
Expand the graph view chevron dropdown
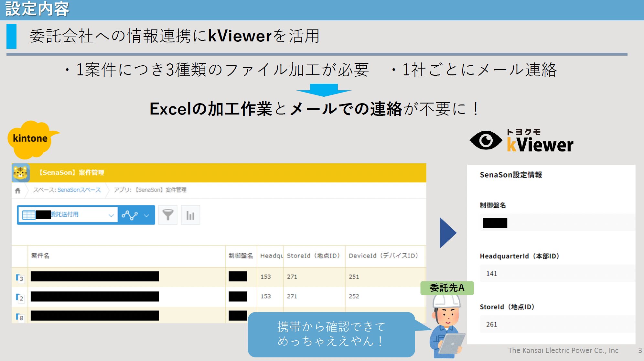(146, 215)
